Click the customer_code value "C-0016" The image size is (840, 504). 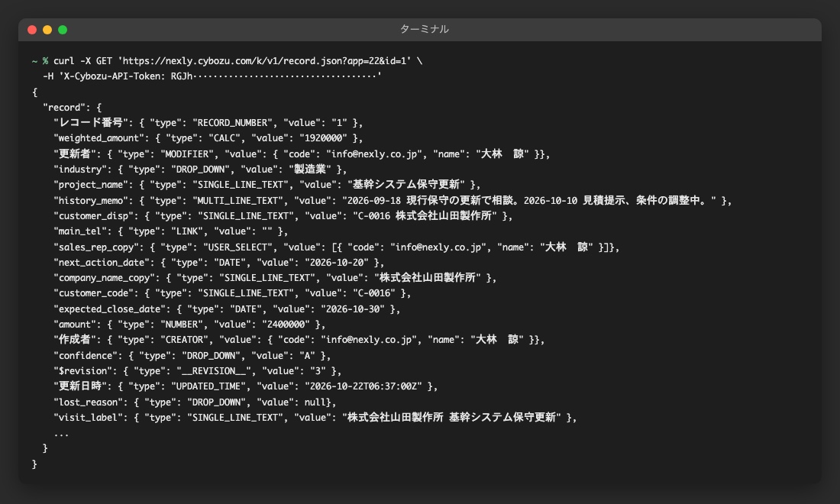(374, 293)
